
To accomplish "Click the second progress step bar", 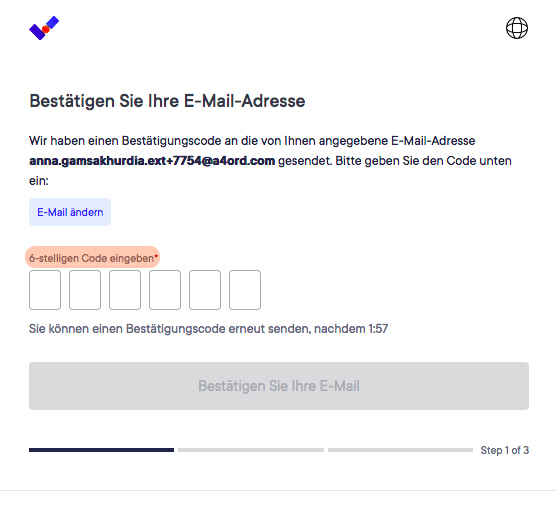I will [251, 450].
